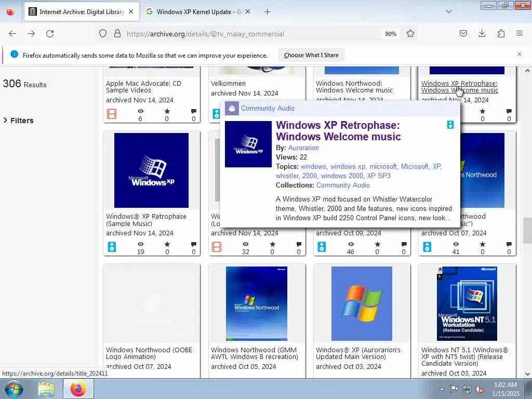Open the windows xp topic link
Viewport: 532px width, 399px height.
click(x=348, y=167)
